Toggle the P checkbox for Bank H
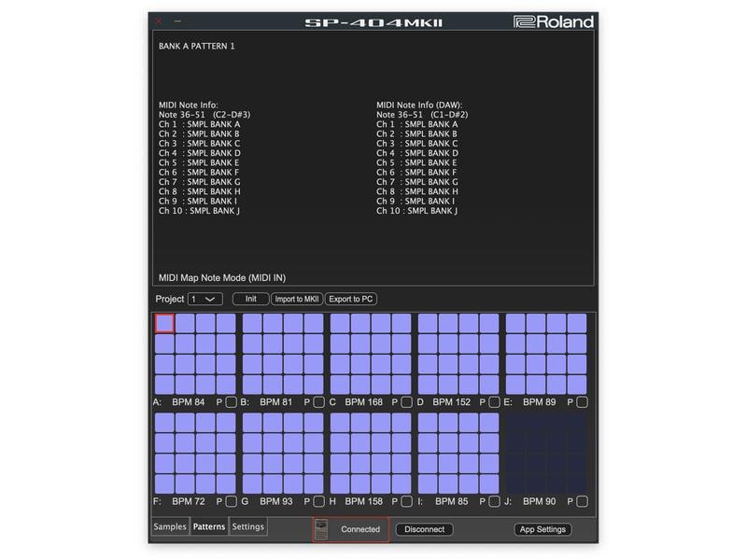The width and height of the screenshot is (747, 560). [406, 501]
